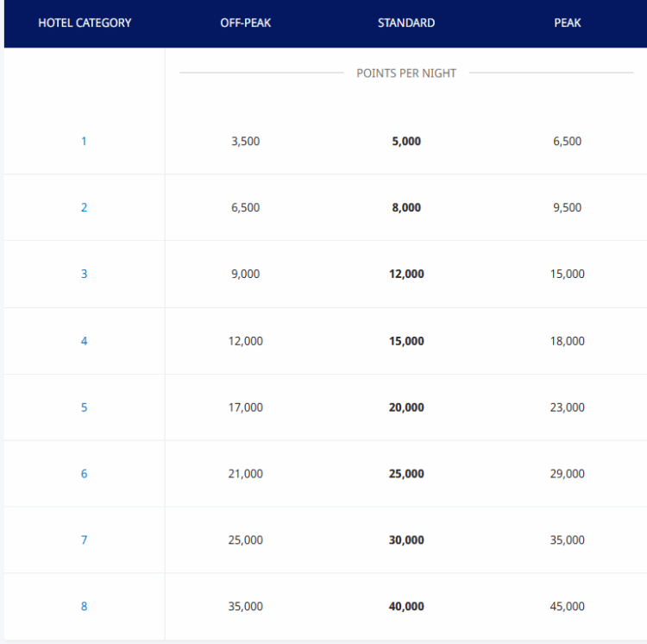
Task: Select category 5 off-peak value 17,000
Action: pos(246,407)
